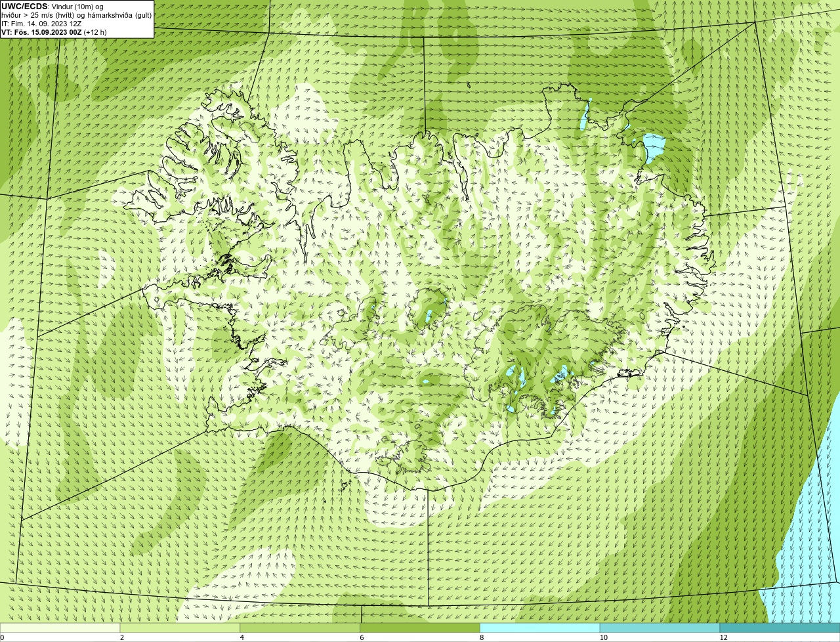
Task: Click the "8" label on the color scale
Action: 482,637
